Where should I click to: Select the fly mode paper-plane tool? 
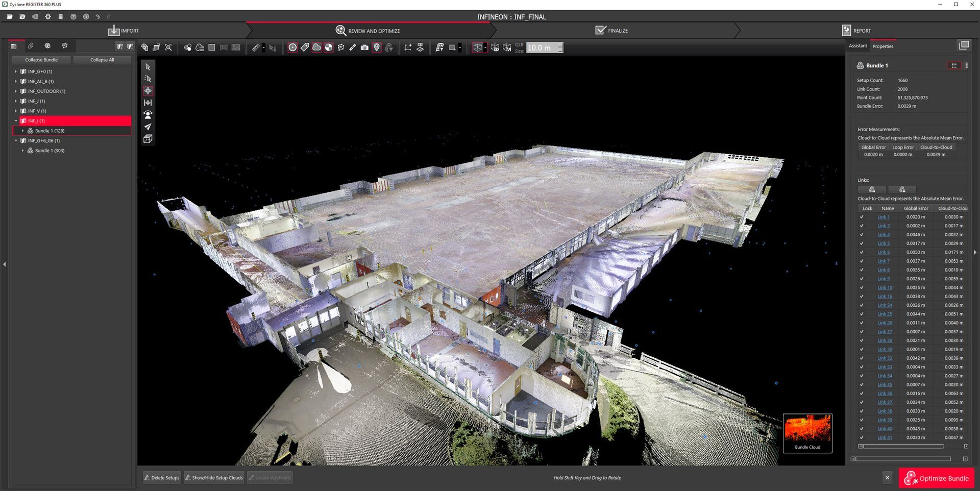(x=148, y=127)
